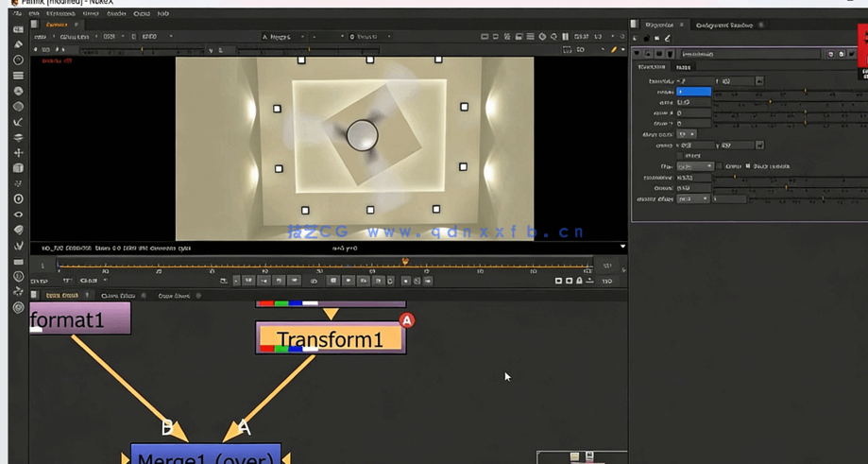Viewport: 868px width, 464px height.
Task: Select the Transform1 node in node graph
Action: pyautogui.click(x=330, y=338)
